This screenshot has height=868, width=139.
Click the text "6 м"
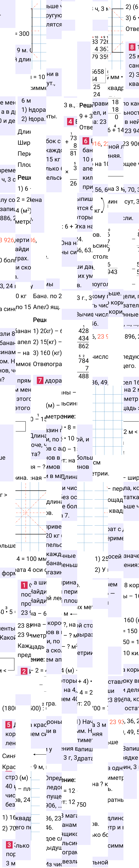(26, 101)
